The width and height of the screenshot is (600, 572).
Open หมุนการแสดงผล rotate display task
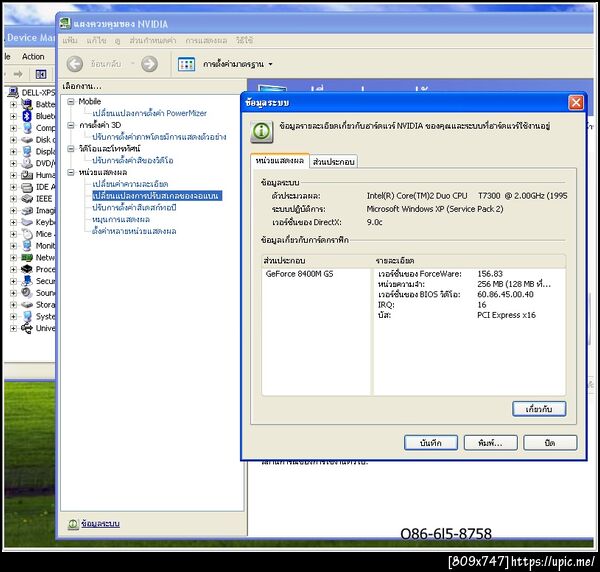121,220
